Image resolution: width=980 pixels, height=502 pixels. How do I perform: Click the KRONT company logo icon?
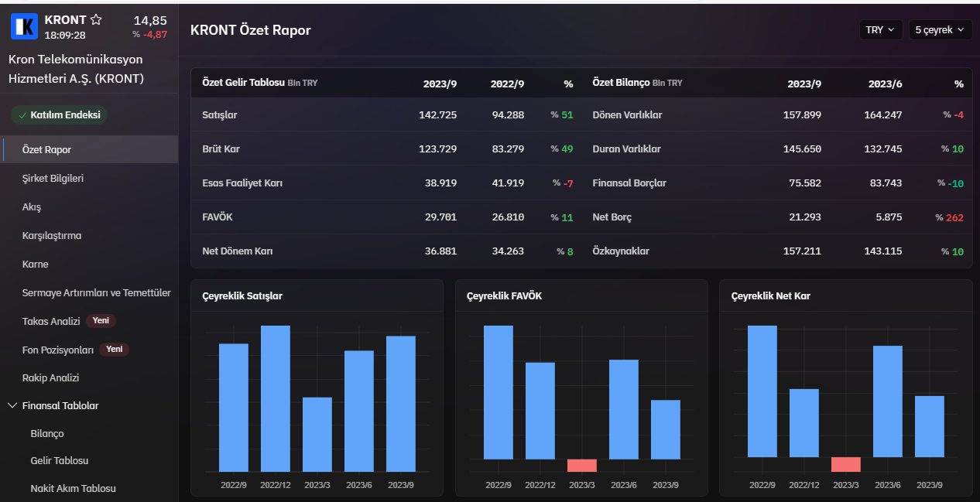24,26
